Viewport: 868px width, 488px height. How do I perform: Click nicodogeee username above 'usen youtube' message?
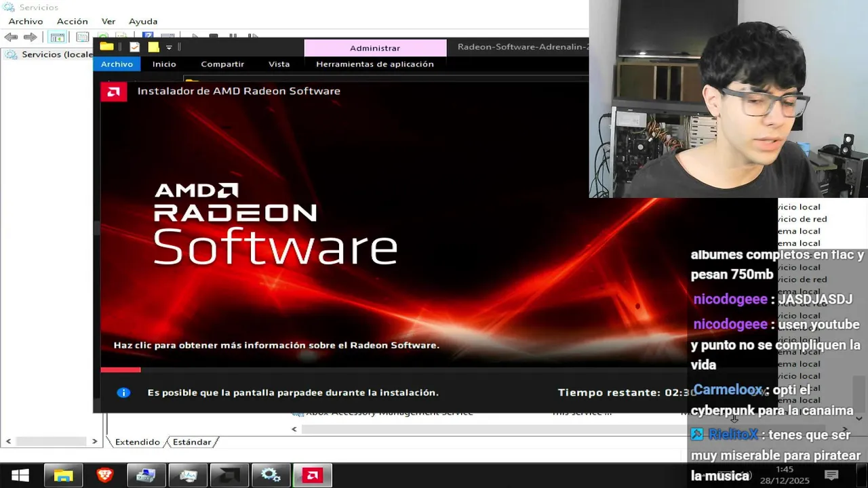[x=730, y=325]
